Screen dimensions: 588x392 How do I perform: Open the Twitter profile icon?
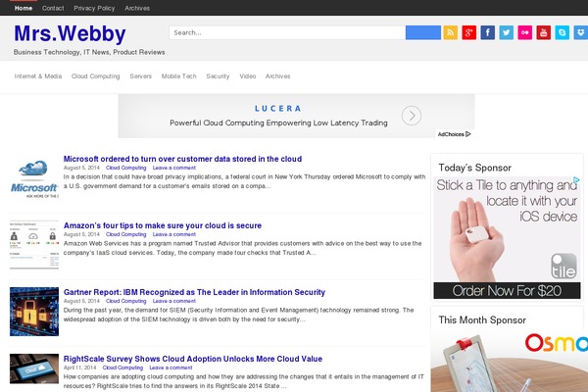tap(507, 32)
